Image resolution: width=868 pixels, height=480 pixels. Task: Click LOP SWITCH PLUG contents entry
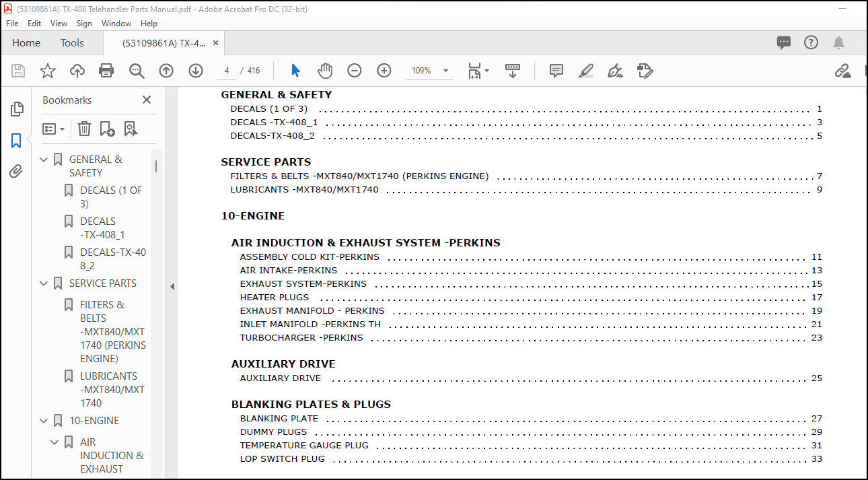282,459
